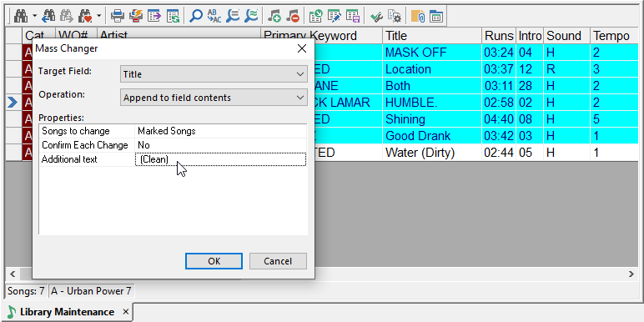Click the 04:40 runtime cell

pos(499,119)
